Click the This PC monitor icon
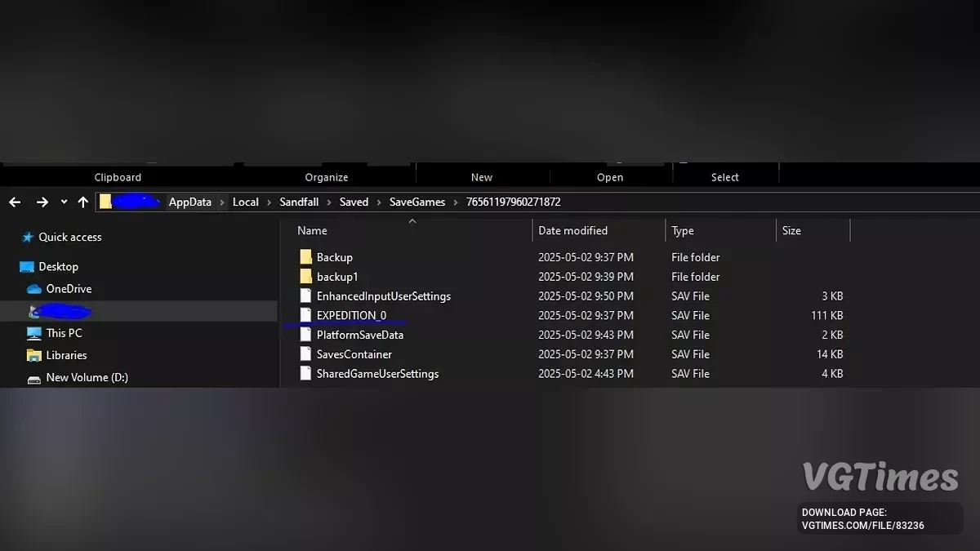The height and width of the screenshot is (551, 980). click(x=34, y=333)
